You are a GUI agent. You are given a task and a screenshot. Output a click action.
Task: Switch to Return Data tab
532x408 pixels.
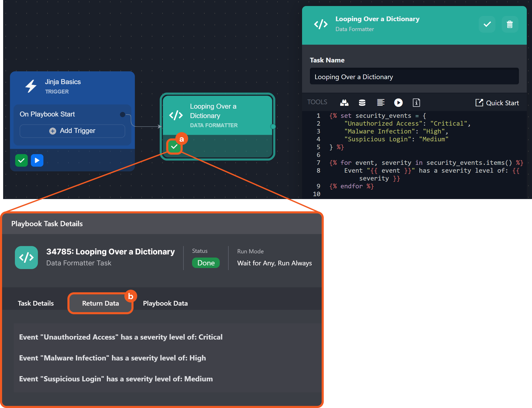coord(100,303)
